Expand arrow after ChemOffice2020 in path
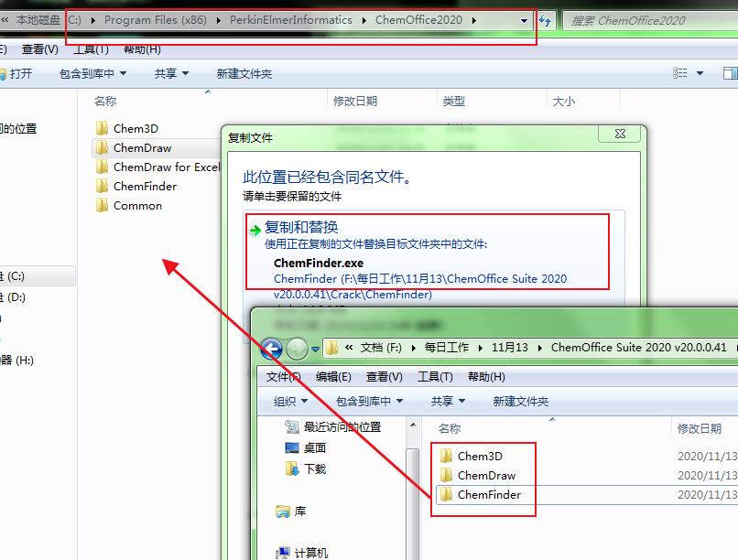This screenshot has height=560, width=738. click(474, 20)
